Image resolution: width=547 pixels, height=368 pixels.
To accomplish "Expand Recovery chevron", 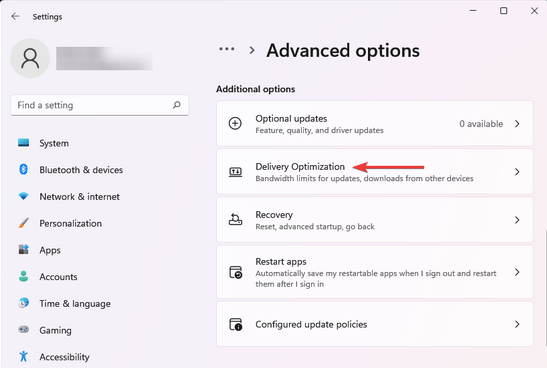I will pos(517,220).
